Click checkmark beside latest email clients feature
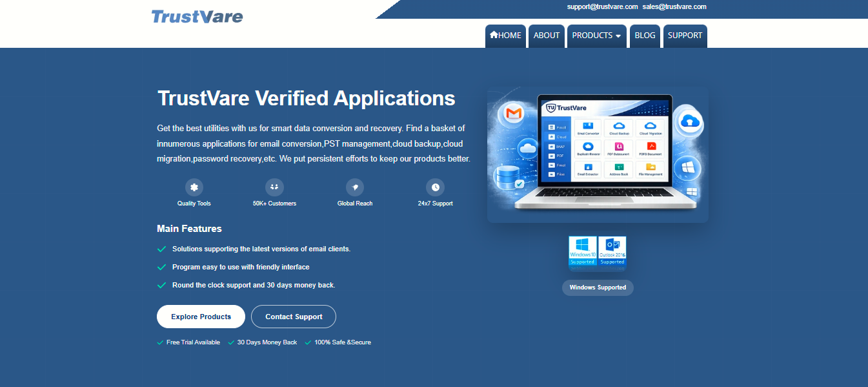868x387 pixels. 161,249
